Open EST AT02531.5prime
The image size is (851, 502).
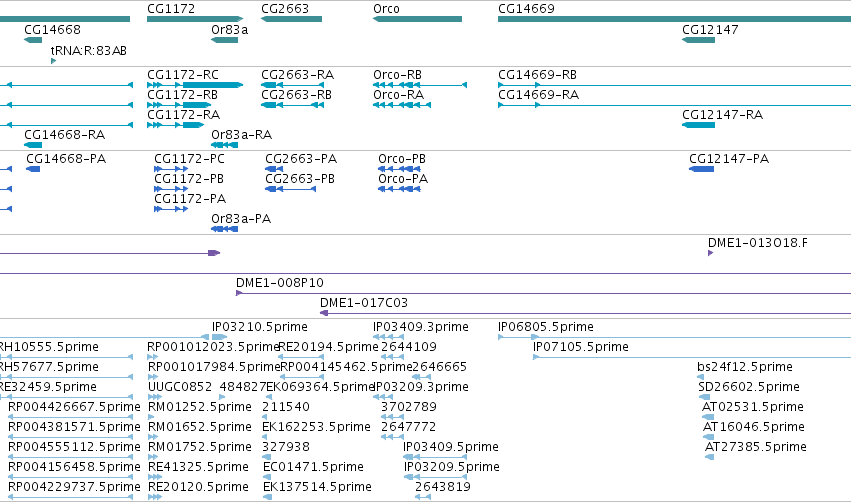tap(753, 407)
